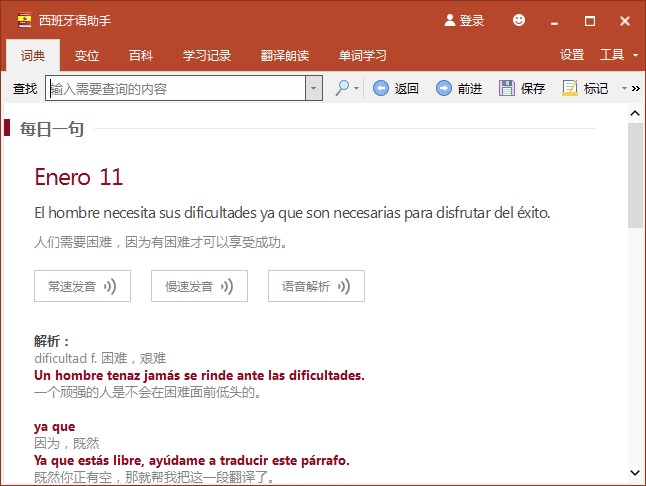Click the magnifier search icon
Viewport: 646px width, 486px height.
[x=342, y=88]
